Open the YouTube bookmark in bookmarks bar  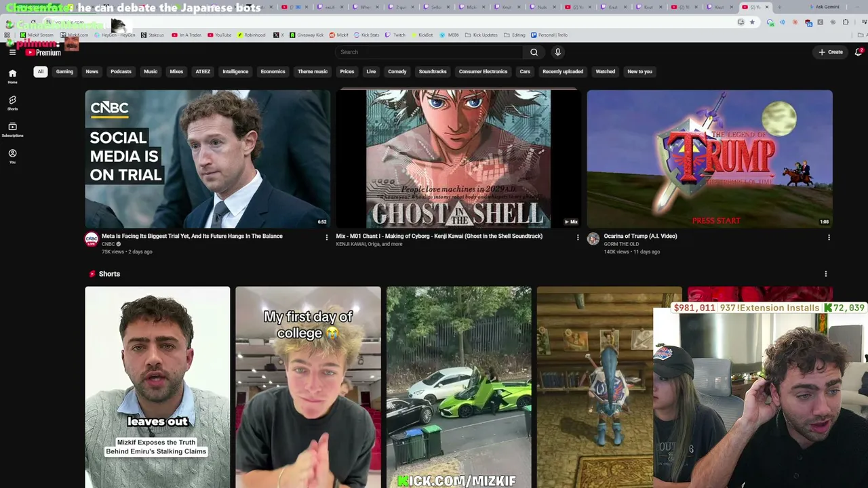[220, 35]
